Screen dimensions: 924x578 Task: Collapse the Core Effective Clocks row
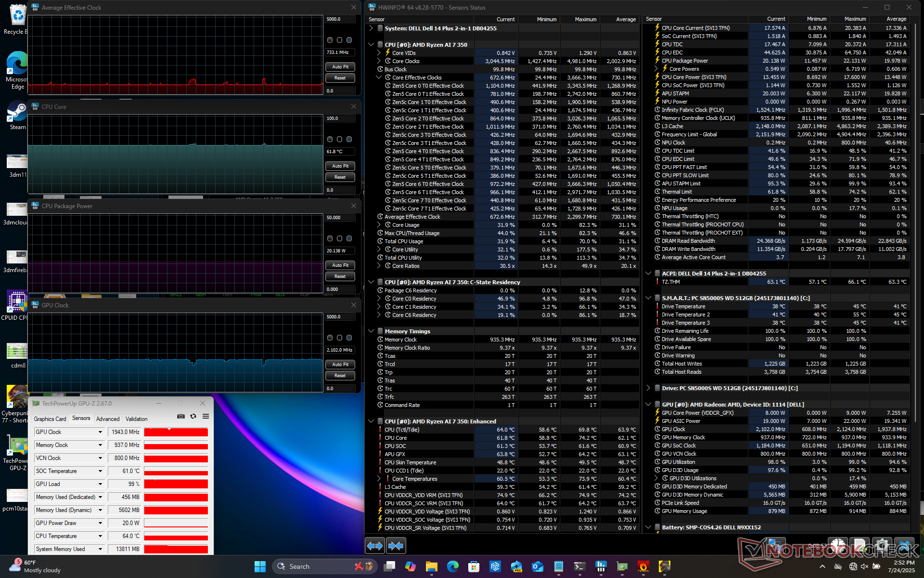pyautogui.click(x=379, y=77)
